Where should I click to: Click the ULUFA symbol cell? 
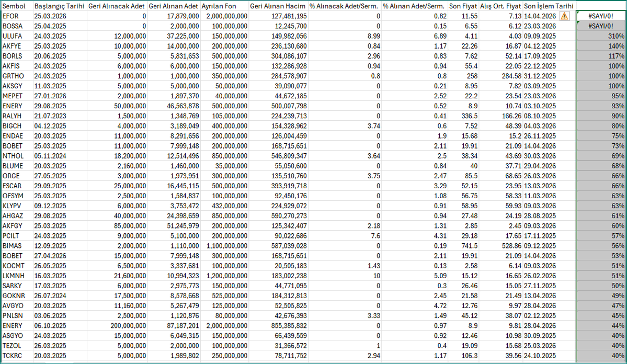coord(16,36)
